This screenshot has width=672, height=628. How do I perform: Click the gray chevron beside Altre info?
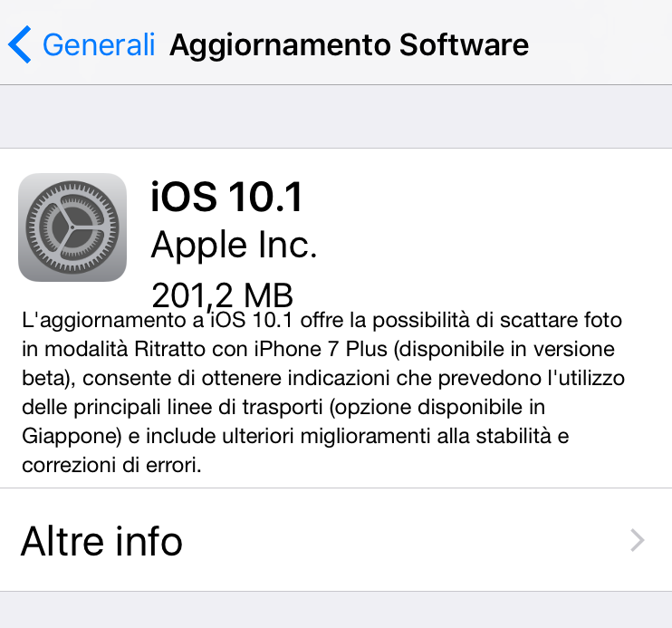pos(638,540)
